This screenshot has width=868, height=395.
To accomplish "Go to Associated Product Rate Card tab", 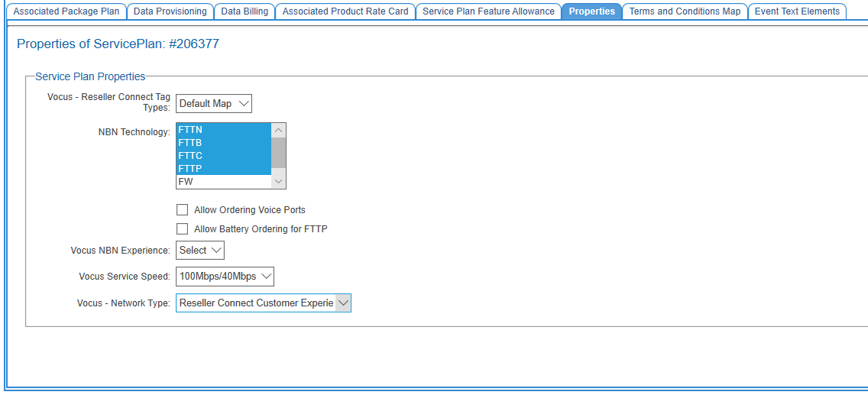I will tap(345, 11).
